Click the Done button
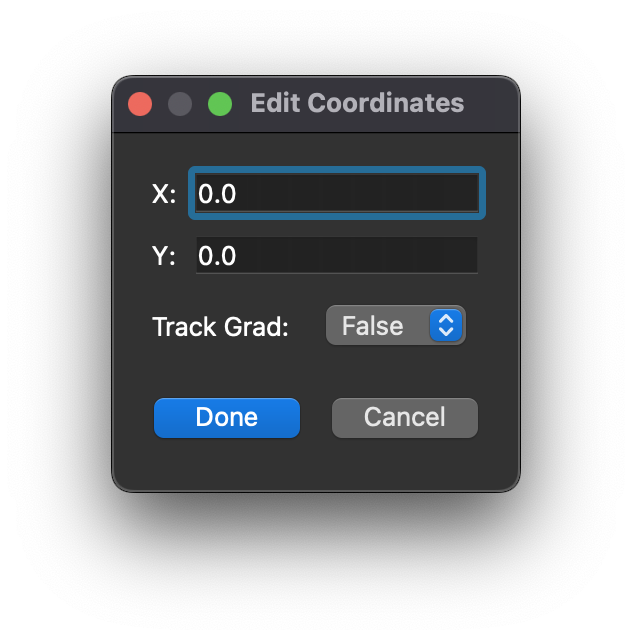Screen dimensions: 632x640 (x=227, y=418)
